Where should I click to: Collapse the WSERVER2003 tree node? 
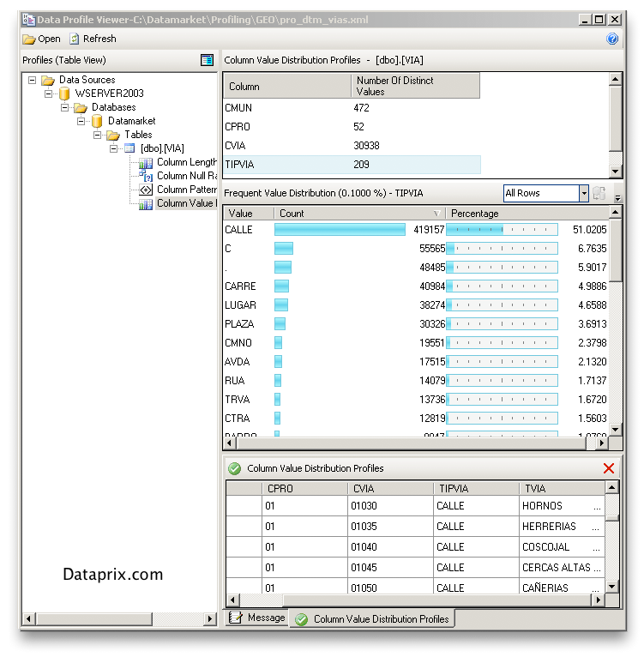click(48, 93)
